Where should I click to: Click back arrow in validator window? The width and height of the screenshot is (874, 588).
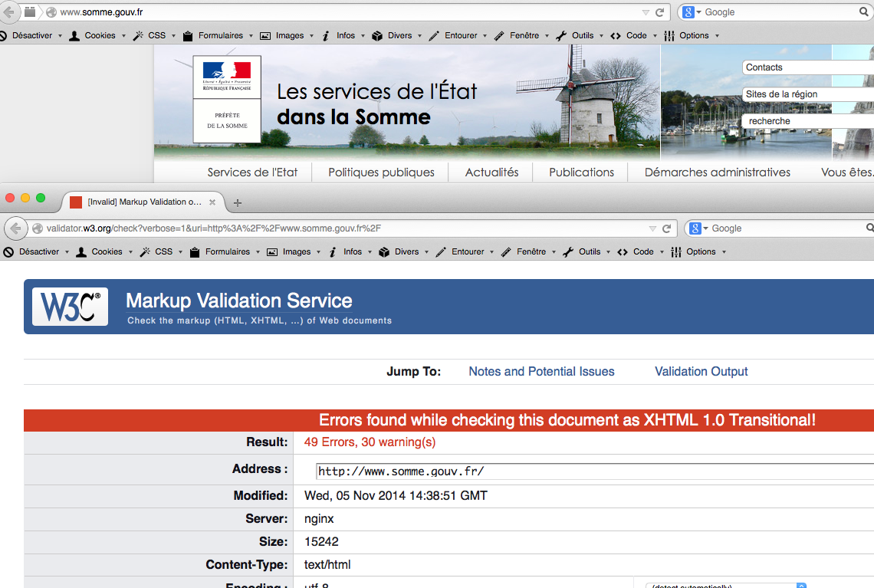tap(15, 228)
